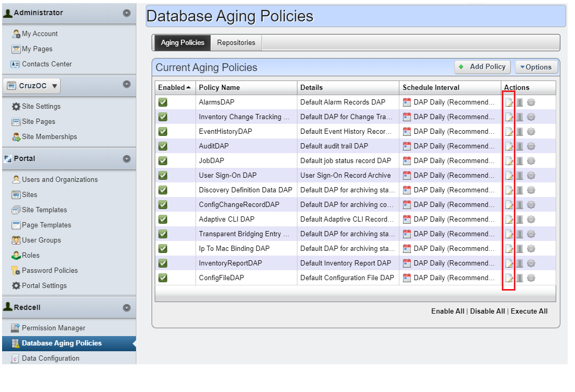Edit the AlarmsDAP aging policy

point(510,102)
